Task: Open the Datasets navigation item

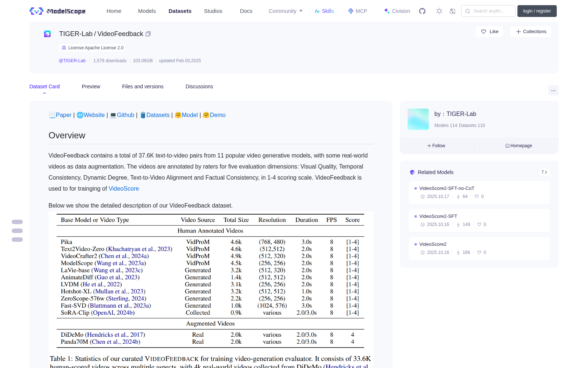Action: [180, 11]
